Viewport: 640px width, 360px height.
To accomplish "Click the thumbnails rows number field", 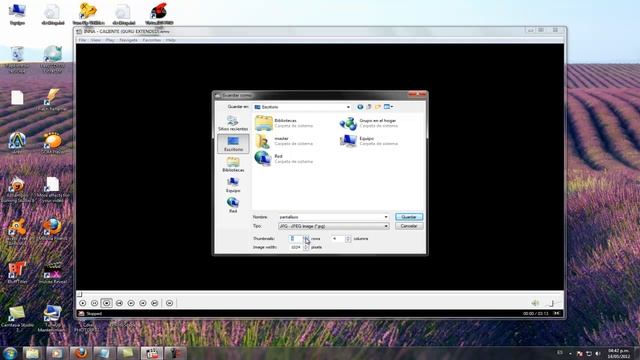I will coord(296,238).
